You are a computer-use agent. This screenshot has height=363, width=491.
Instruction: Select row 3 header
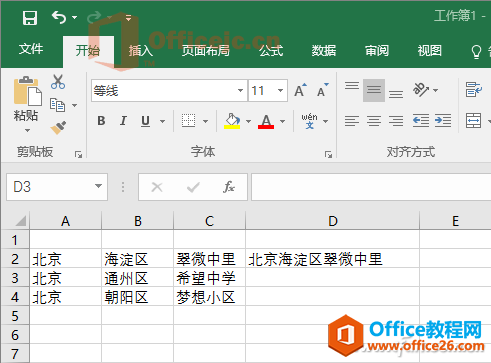pyautogui.click(x=15, y=278)
